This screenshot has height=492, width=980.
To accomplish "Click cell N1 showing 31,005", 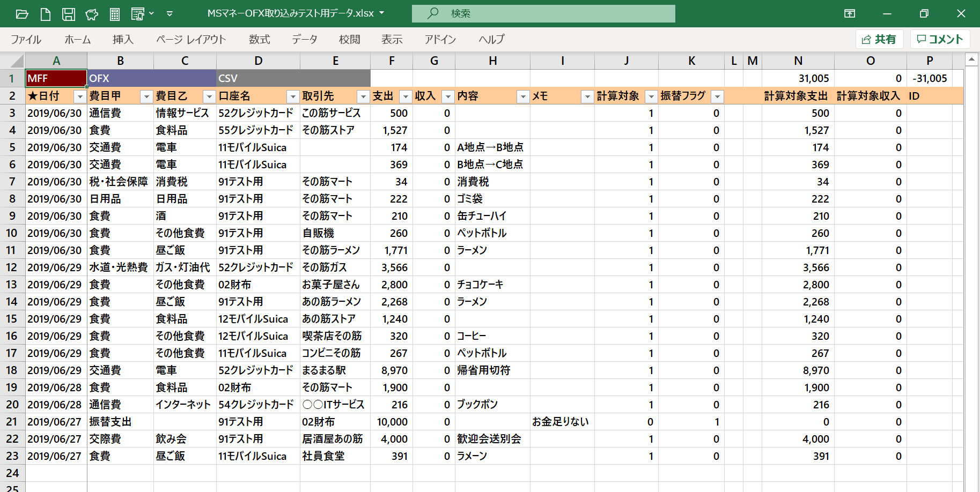I will click(798, 78).
